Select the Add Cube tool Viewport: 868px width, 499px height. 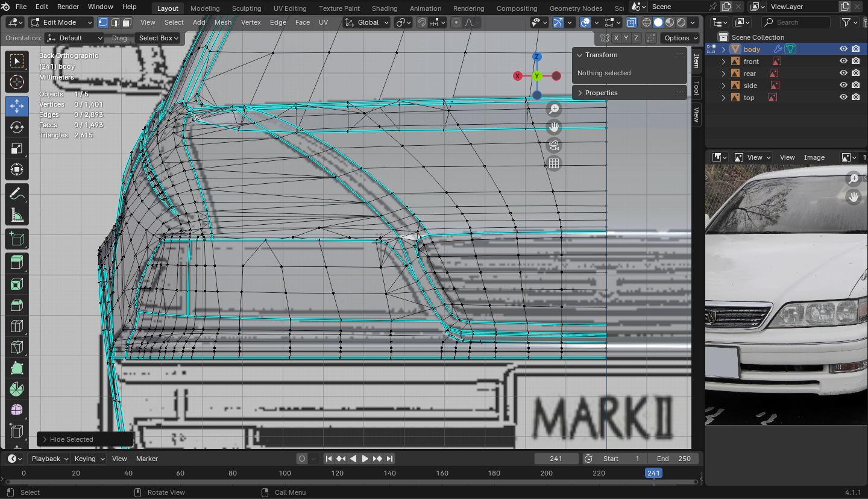coord(17,239)
